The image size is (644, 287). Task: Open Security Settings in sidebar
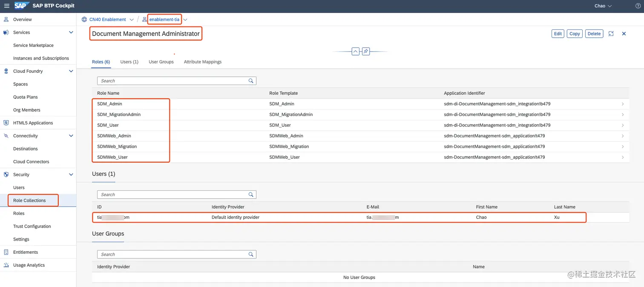click(21, 239)
